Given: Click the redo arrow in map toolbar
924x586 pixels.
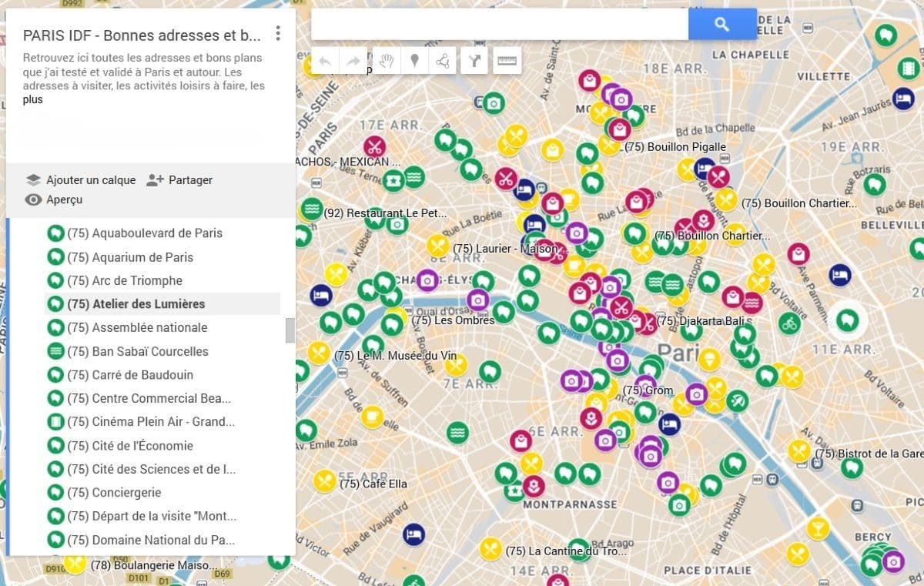Looking at the screenshot, I should pos(353,62).
